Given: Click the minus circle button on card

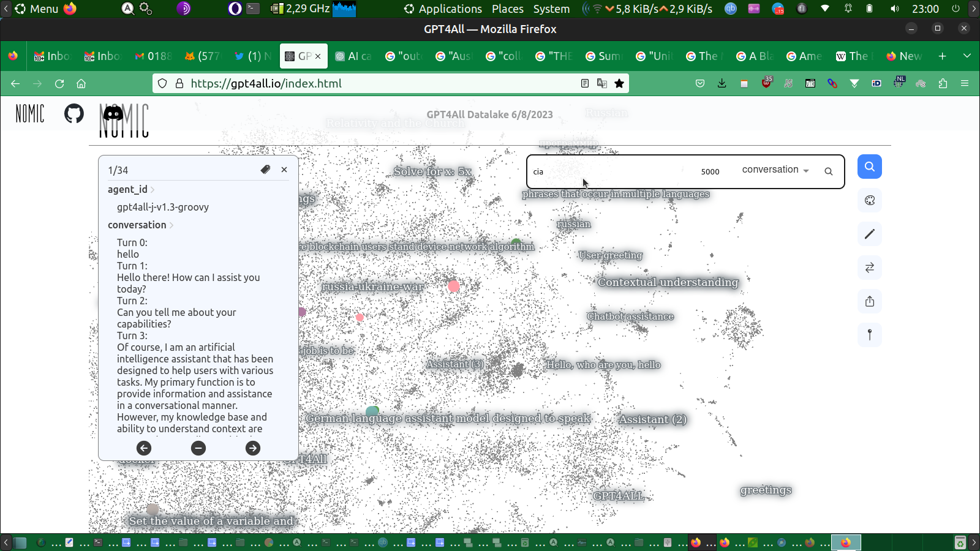Looking at the screenshot, I should 198,448.
